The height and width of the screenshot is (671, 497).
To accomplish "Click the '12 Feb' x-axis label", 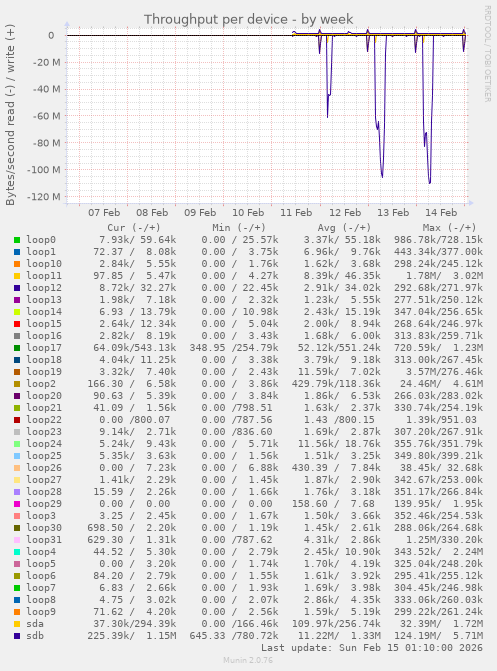I will (x=345, y=213).
